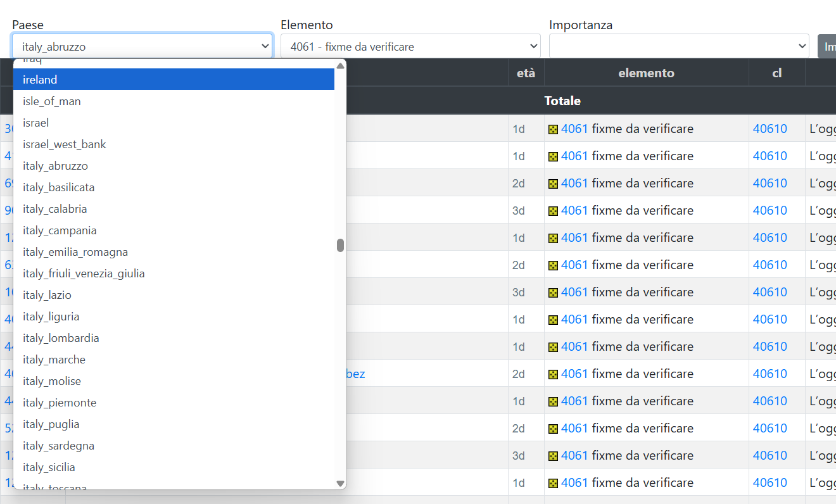Select italy_emilia_romagna option
Viewport: 836px width, 504px height.
click(174, 252)
